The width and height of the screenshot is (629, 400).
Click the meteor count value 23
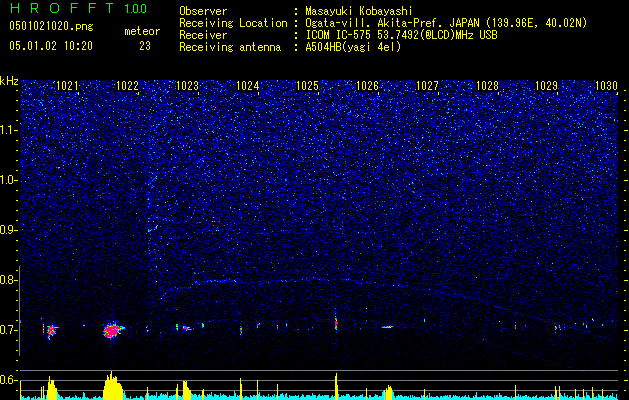point(145,46)
